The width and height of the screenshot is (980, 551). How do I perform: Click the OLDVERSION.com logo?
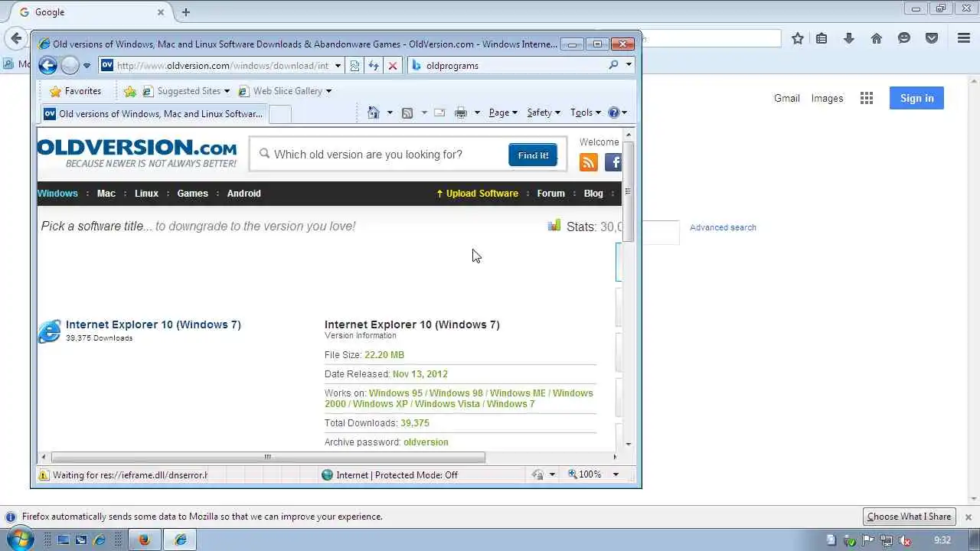[x=137, y=152]
